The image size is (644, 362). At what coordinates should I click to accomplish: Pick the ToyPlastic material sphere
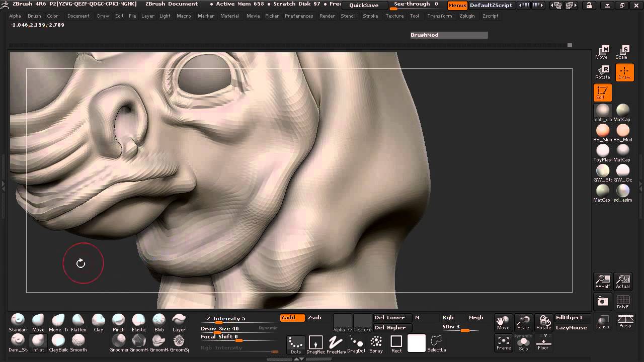click(603, 153)
